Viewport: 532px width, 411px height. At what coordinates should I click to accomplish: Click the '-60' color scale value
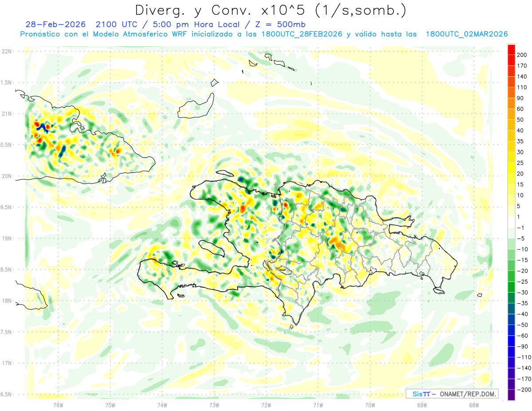click(x=522, y=336)
